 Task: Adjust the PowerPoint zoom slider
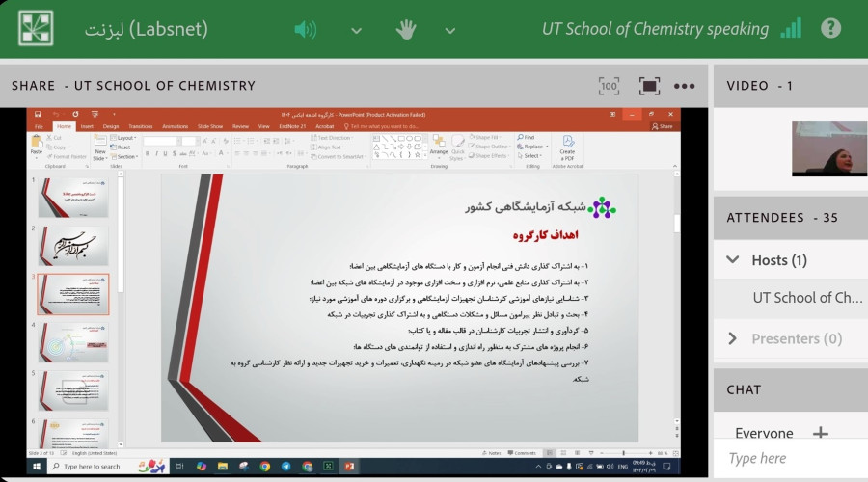click(x=623, y=453)
